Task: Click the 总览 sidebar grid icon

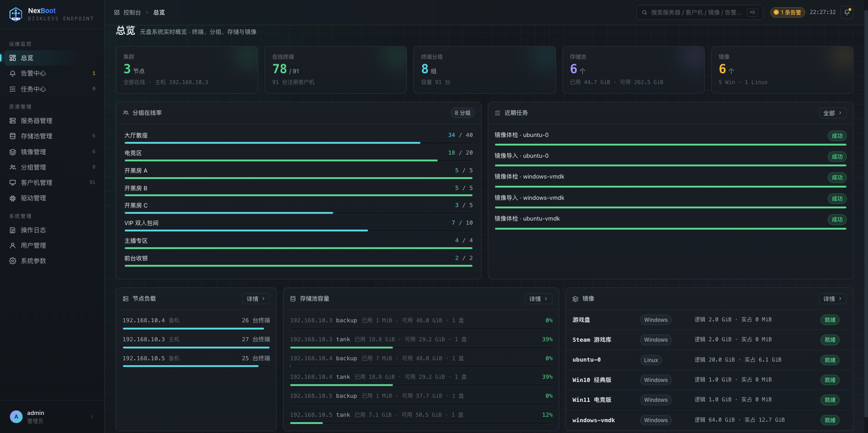Action: (13, 58)
